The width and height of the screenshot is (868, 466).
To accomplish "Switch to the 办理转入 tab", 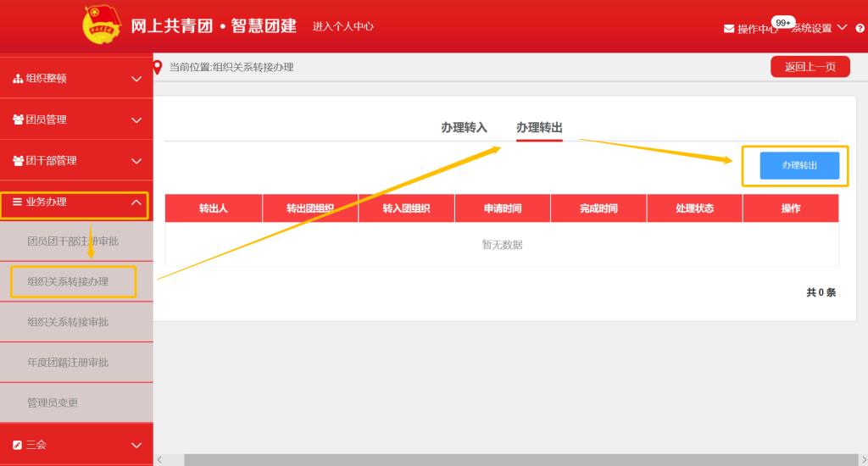I will pos(464,128).
